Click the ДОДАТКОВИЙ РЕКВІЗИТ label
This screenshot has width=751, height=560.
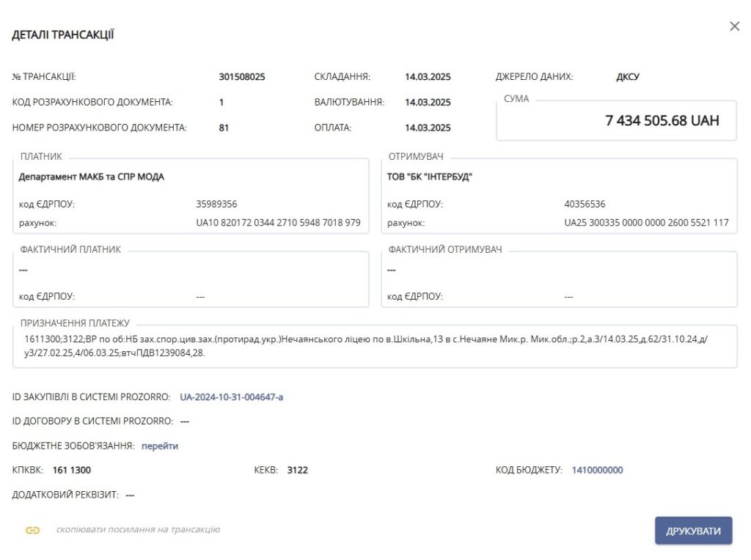click(65, 495)
